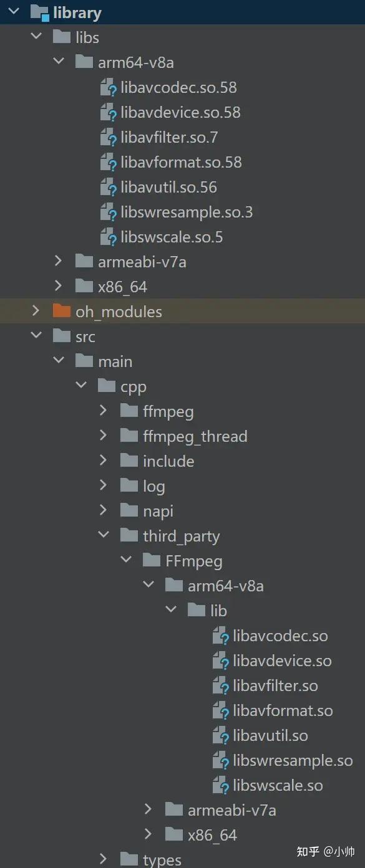
Task: Collapse the arm64-v8a node under libs
Action: [58, 62]
